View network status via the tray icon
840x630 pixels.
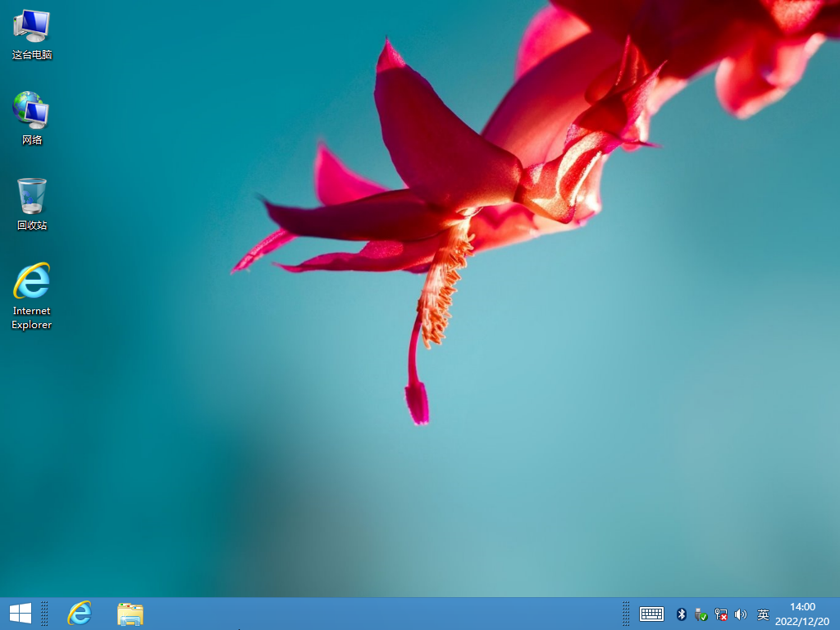[721, 613]
